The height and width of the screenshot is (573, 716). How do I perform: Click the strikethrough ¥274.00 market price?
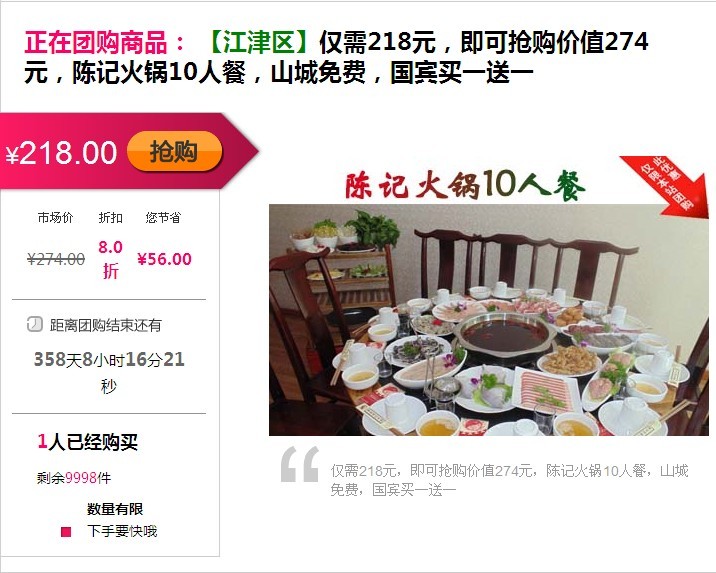pyautogui.click(x=56, y=259)
